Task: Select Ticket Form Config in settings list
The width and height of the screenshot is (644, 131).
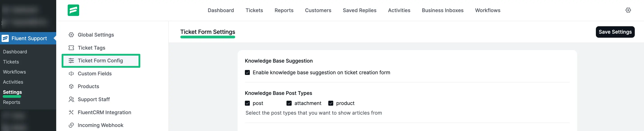Action: click(100, 61)
